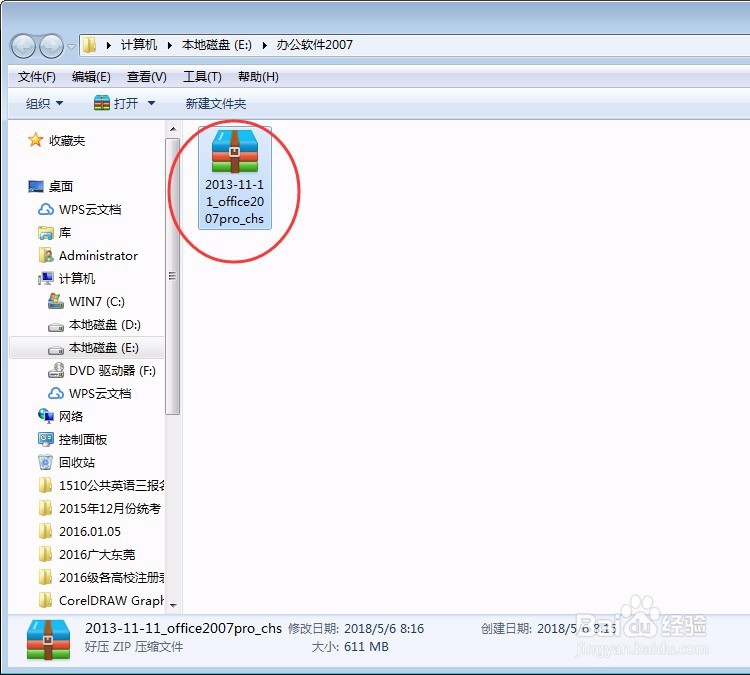
Task: Expand the arrow after 计算机 in address bar
Action: [x=169, y=45]
